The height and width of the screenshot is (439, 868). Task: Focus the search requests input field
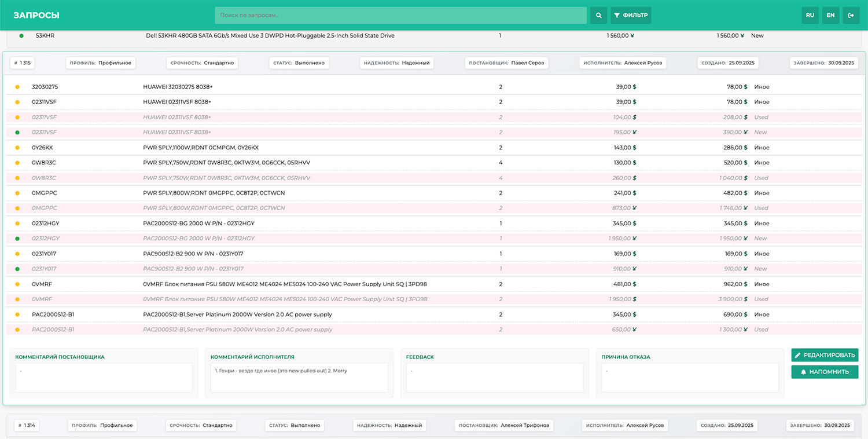tap(400, 15)
